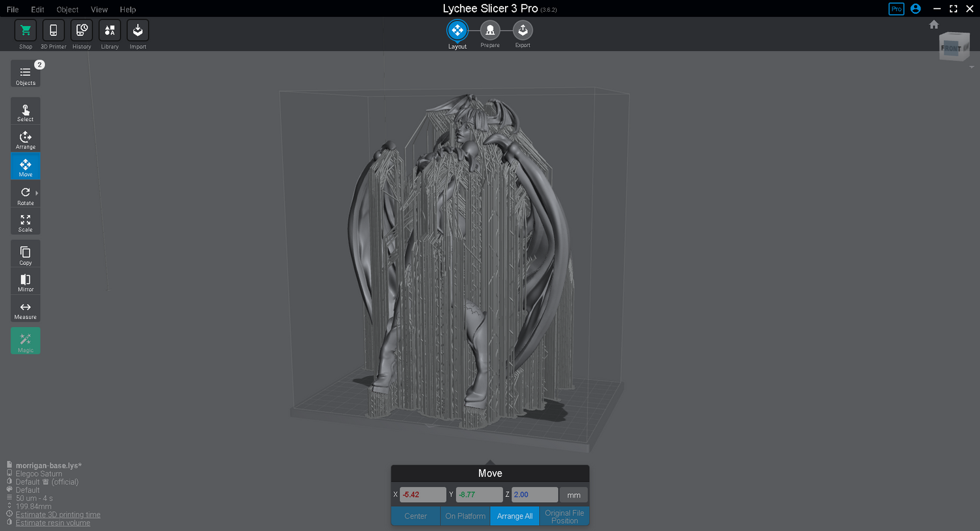Image resolution: width=980 pixels, height=531 pixels.
Task: Open the Measure tool
Action: (25, 309)
